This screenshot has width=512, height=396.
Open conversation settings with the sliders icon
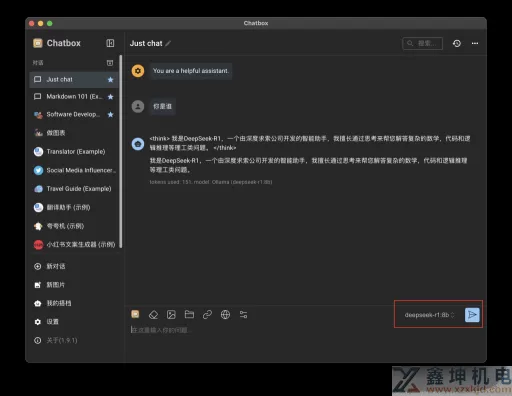[x=243, y=314]
